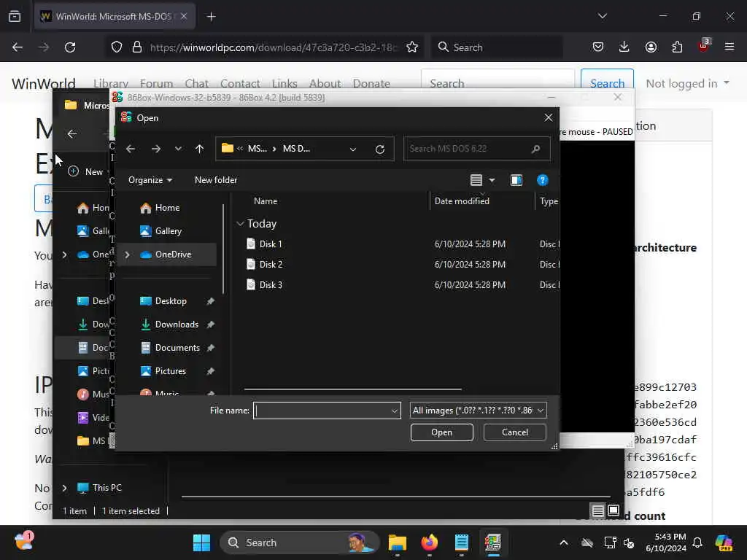
Task: Open Firefox downloads panel
Action: coord(624,47)
